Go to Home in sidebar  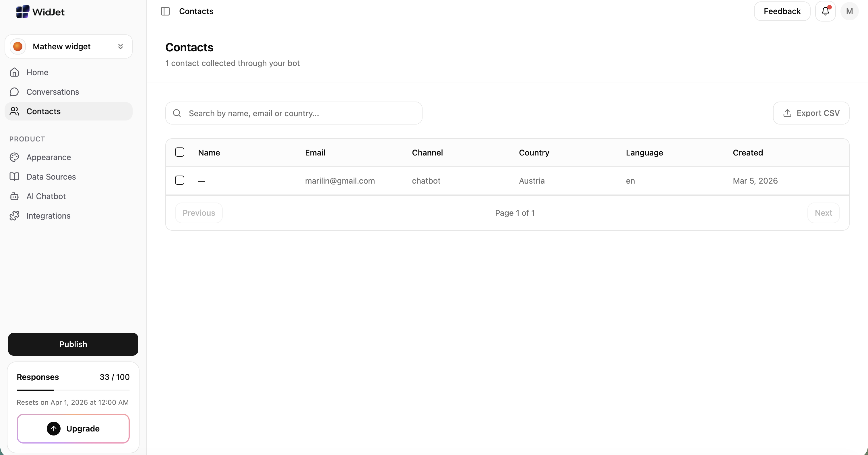click(x=37, y=72)
